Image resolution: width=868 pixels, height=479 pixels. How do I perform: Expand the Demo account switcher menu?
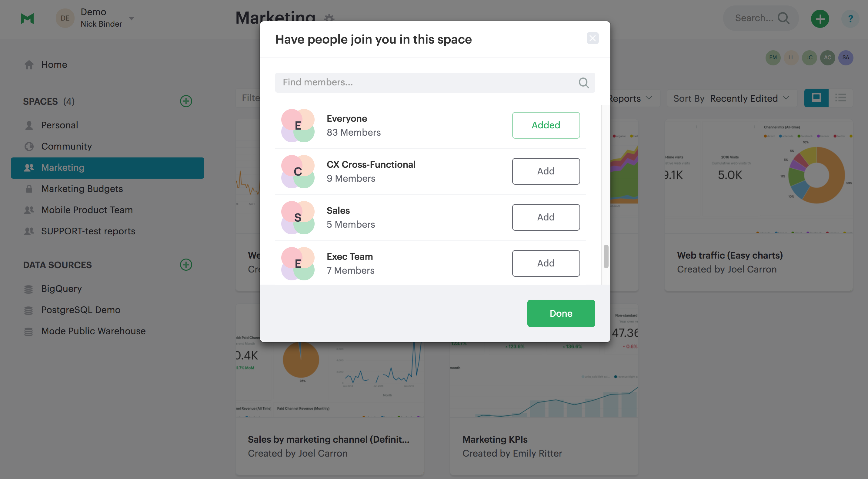tap(132, 18)
